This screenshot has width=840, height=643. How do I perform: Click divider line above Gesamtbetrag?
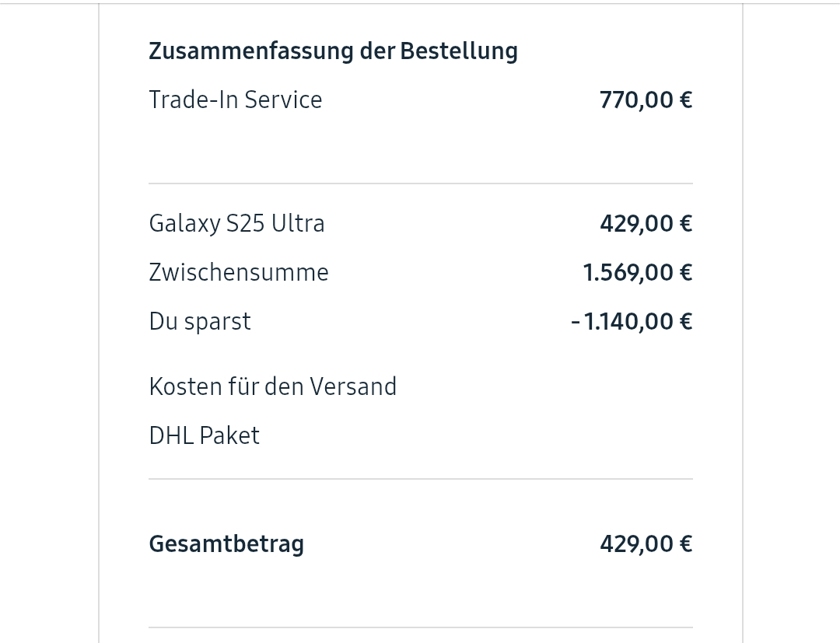click(x=420, y=479)
